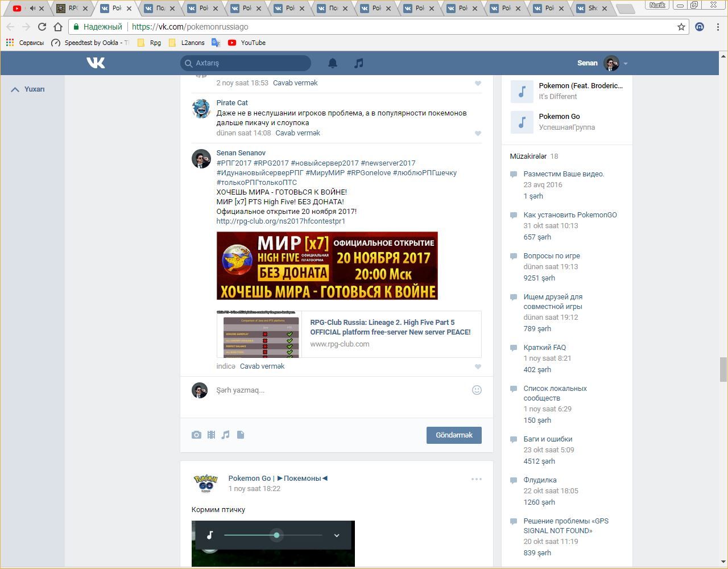This screenshot has width=728, height=569.
Task: Jump to top with Yuxarı
Action: [x=28, y=89]
